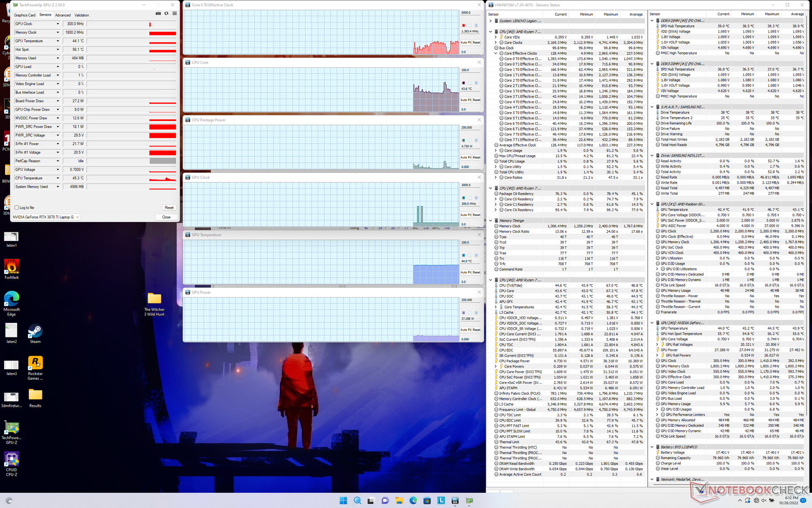Viewport: 812px width, 508px height.
Task: Click Auto Fit on CPU Core graph
Action: pyautogui.click(x=466, y=100)
